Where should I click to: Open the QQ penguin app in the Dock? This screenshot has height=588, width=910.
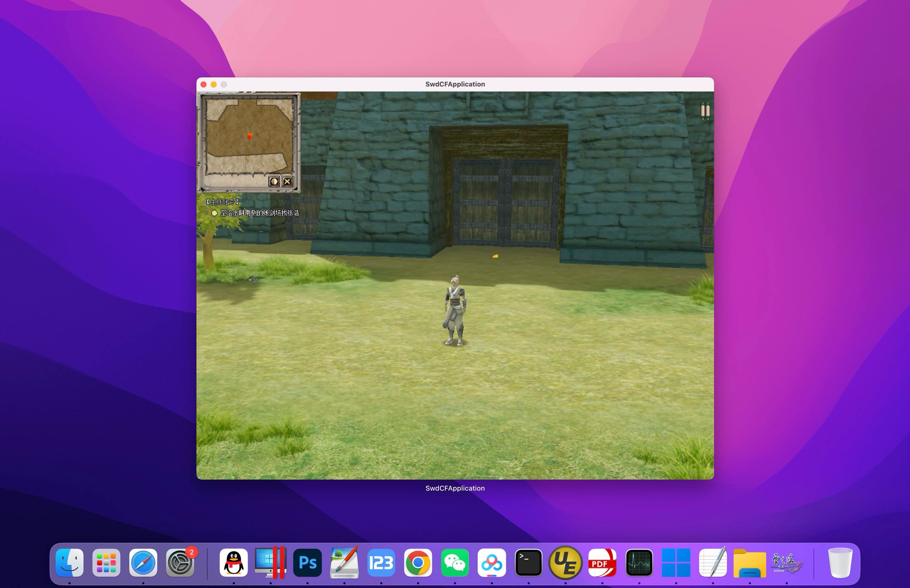[x=234, y=562]
